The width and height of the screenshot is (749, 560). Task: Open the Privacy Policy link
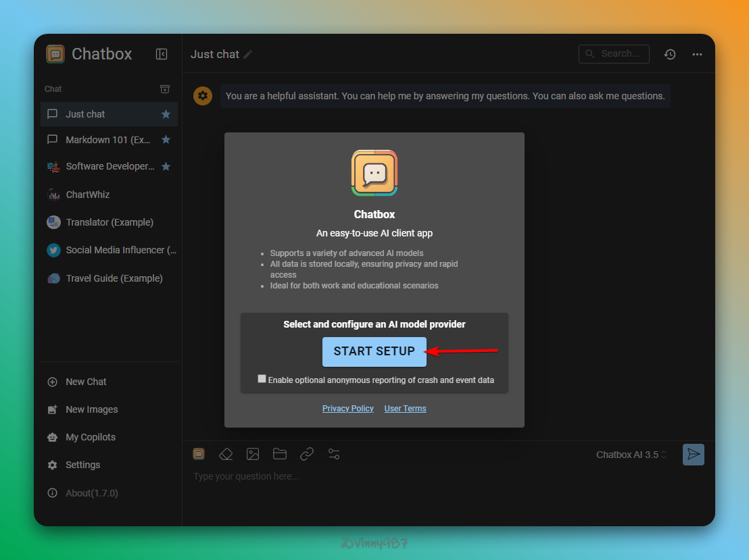[347, 409]
